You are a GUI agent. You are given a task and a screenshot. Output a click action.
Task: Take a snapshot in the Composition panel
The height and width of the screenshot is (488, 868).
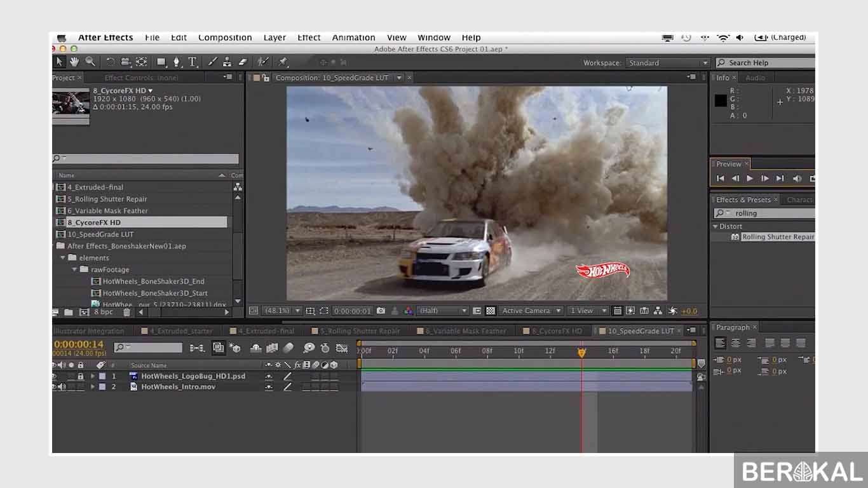point(381,311)
